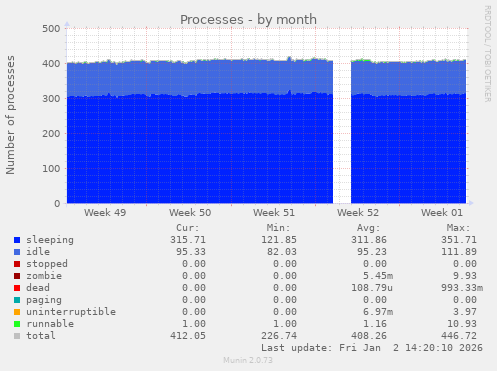
Task: Click idle average value 95.23
Action: click(372, 252)
